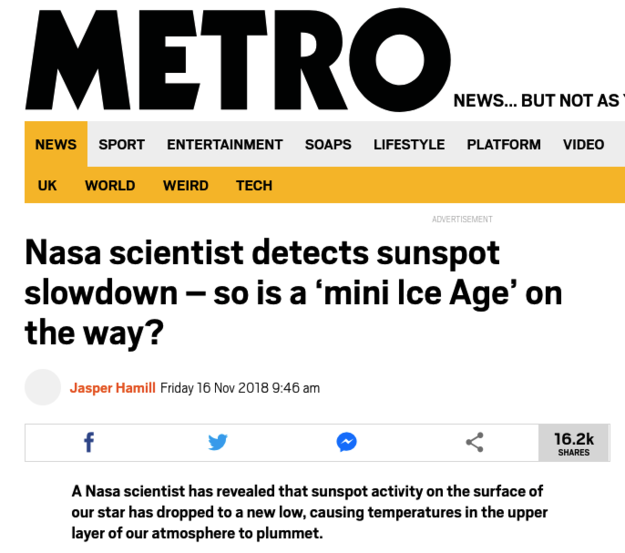
Task: Go to the SPORT section
Action: (x=122, y=144)
